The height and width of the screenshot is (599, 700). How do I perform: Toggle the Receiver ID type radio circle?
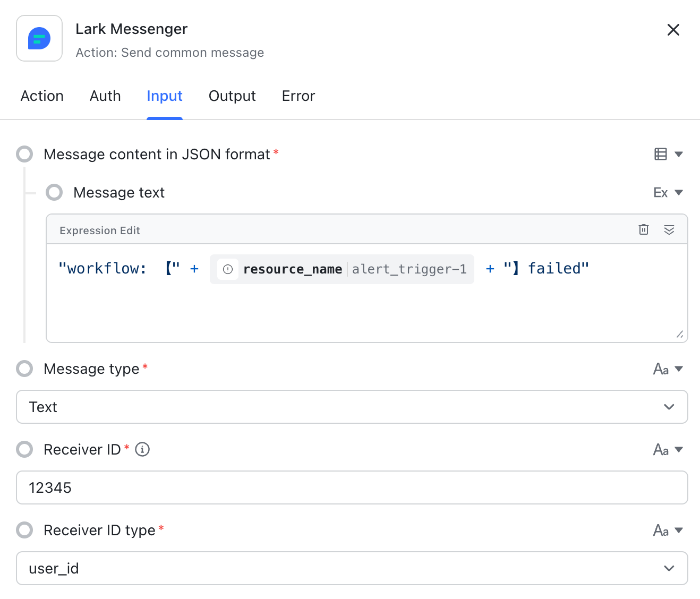[x=24, y=530]
